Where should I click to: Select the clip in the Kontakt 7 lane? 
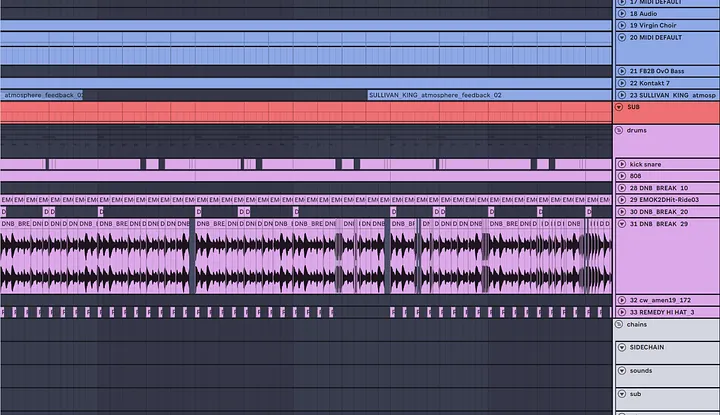[x=306, y=83]
